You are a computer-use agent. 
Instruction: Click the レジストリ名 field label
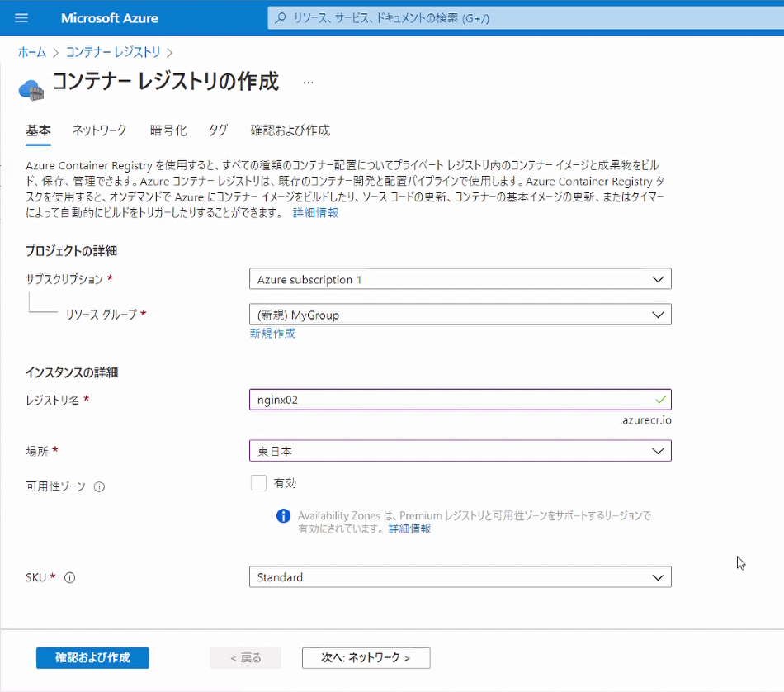pos(53,400)
